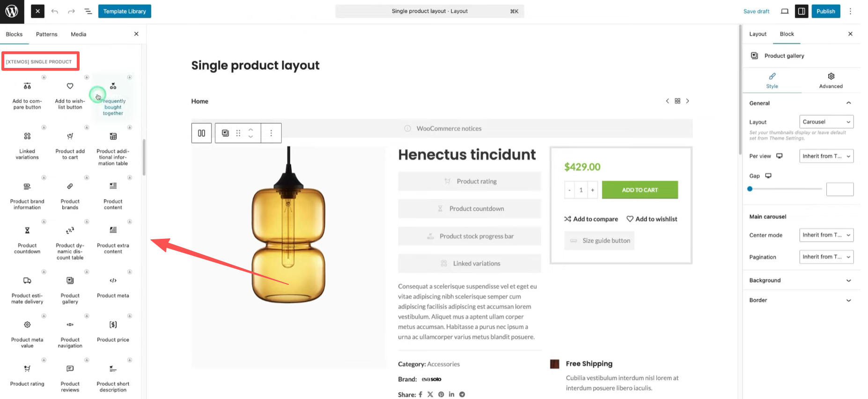This screenshot has width=868, height=399.
Task: Adjust the Gap slider handle
Action: (x=750, y=189)
